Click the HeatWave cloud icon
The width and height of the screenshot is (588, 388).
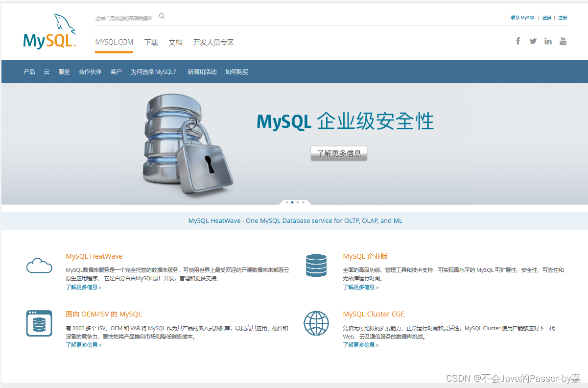[x=39, y=265]
